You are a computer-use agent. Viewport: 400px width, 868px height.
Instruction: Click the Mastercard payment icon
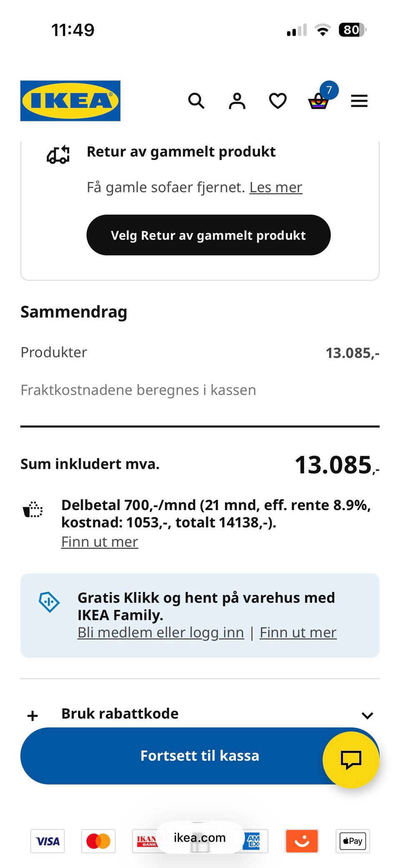click(98, 841)
